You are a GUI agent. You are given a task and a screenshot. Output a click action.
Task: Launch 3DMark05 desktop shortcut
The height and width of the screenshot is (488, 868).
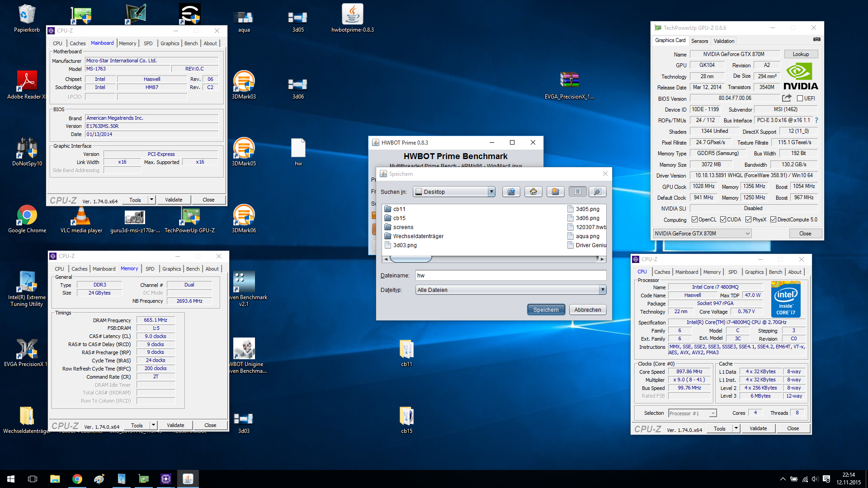click(x=244, y=152)
